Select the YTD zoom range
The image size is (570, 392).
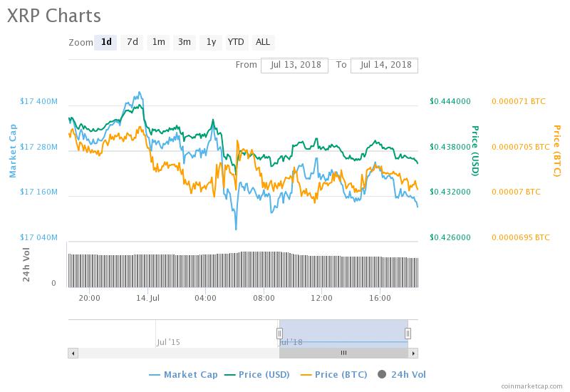click(x=236, y=42)
